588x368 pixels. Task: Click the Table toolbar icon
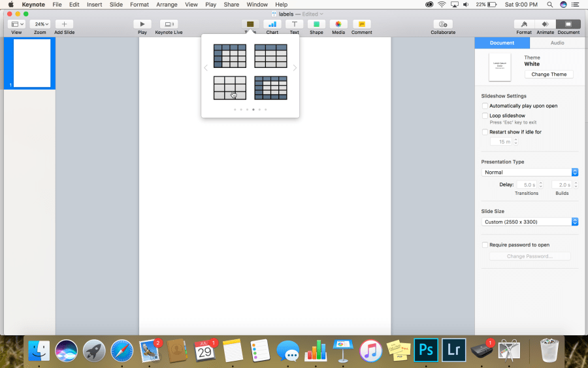point(250,24)
